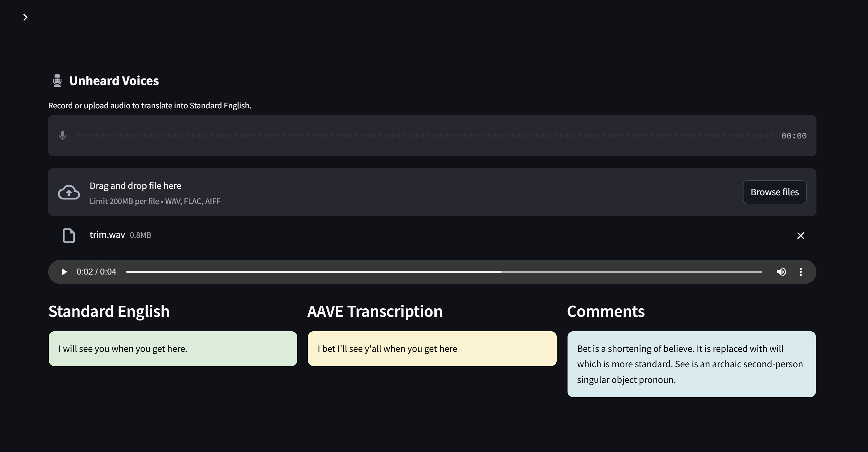
Task: Click the trim.wav file name
Action: pyautogui.click(x=107, y=235)
